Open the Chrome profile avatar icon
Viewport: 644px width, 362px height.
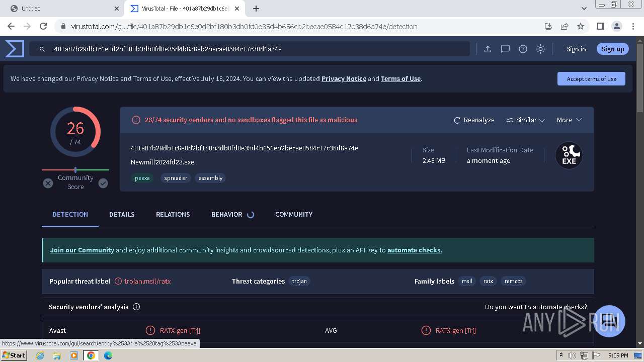[616, 26]
